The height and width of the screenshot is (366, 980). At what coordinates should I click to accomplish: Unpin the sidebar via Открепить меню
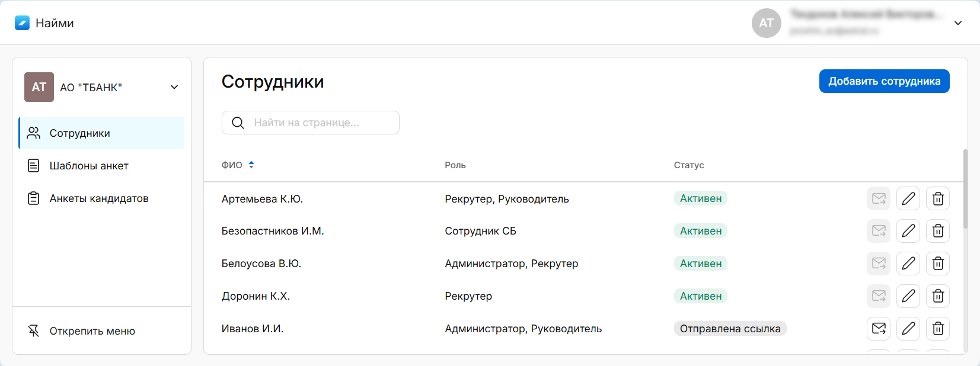92,331
